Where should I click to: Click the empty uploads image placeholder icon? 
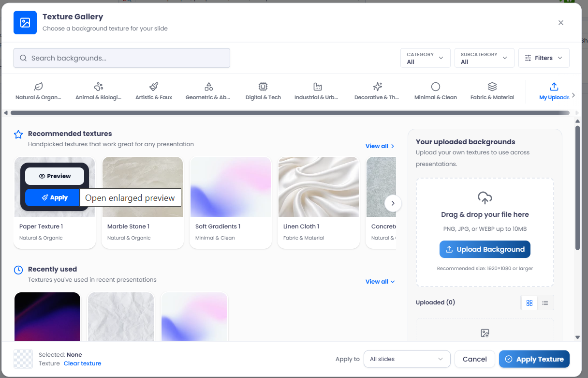pos(485,333)
